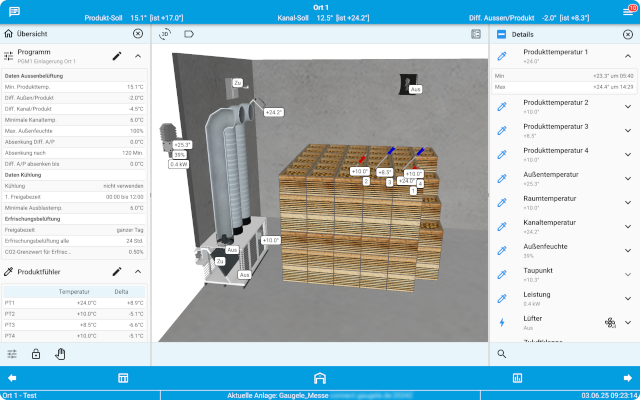Image resolution: width=640 pixels, height=400 pixels.
Task: Navigate forward with right arrow
Action: pyautogui.click(x=627, y=378)
